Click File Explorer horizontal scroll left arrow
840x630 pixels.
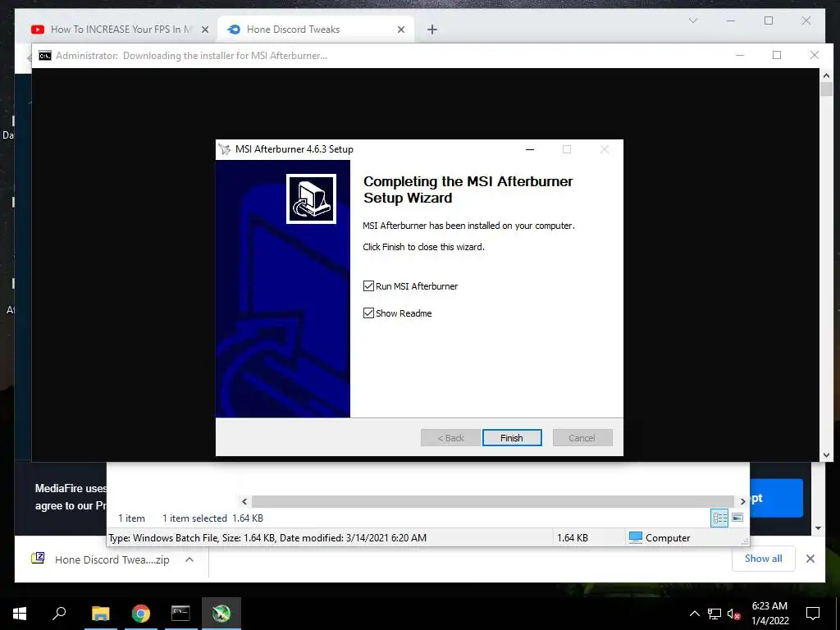244,501
